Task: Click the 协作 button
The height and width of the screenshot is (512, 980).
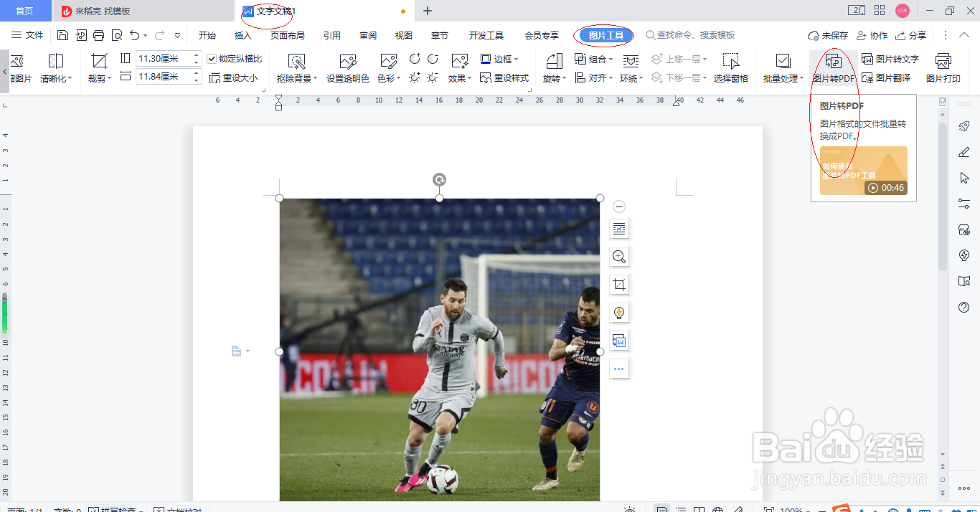Action: (872, 35)
